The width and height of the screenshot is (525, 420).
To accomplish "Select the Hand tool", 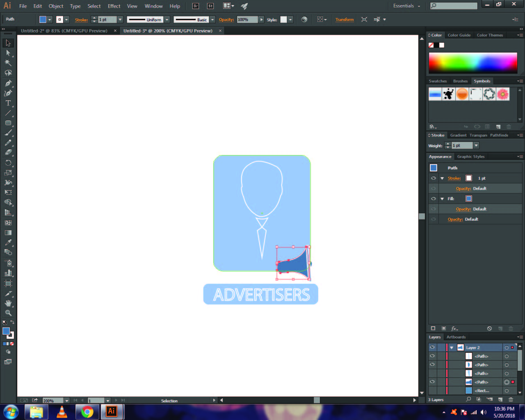I will [8, 303].
